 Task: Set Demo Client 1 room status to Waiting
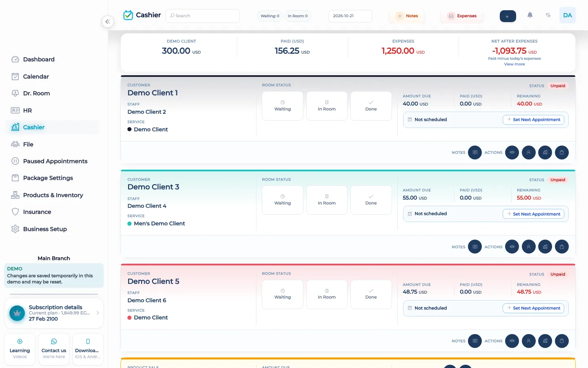tap(283, 106)
